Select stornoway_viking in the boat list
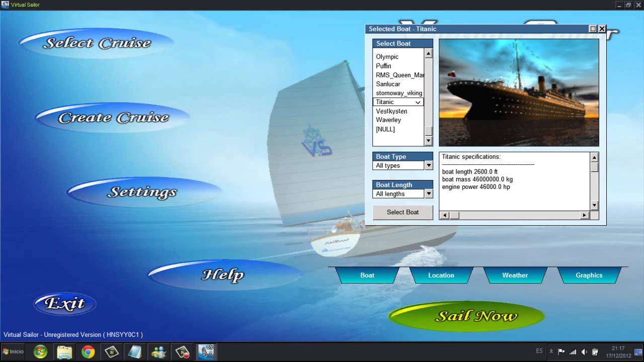This screenshot has height=362, width=644. point(399,93)
